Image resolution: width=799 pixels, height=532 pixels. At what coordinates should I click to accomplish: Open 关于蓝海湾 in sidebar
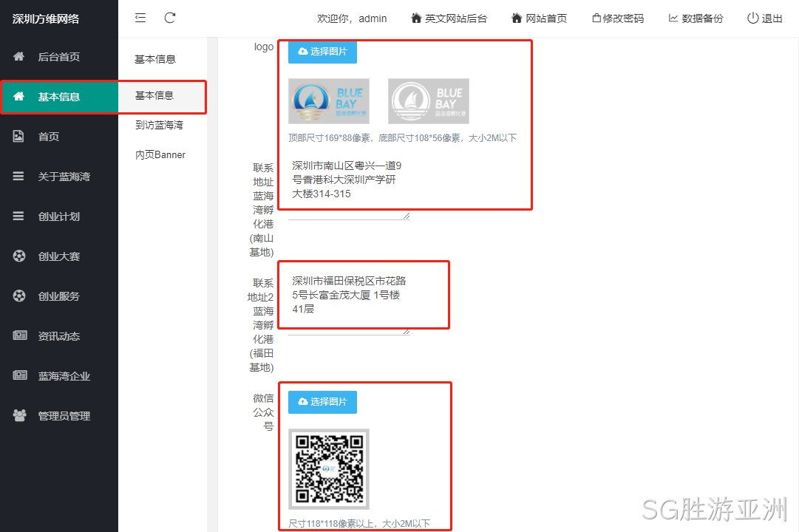tap(59, 177)
